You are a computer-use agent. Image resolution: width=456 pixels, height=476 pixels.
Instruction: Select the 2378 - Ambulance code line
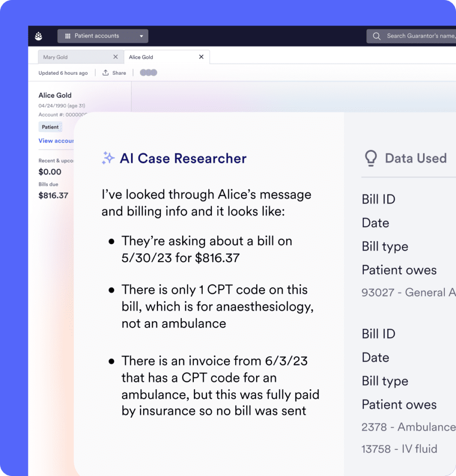[x=408, y=427]
